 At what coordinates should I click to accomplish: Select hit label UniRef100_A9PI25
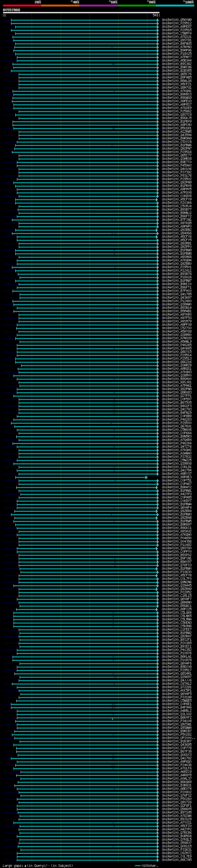177,609
